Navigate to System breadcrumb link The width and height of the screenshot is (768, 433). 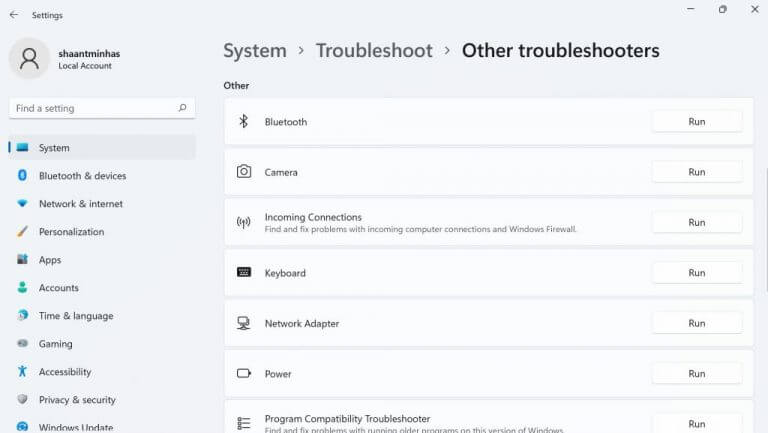(254, 51)
